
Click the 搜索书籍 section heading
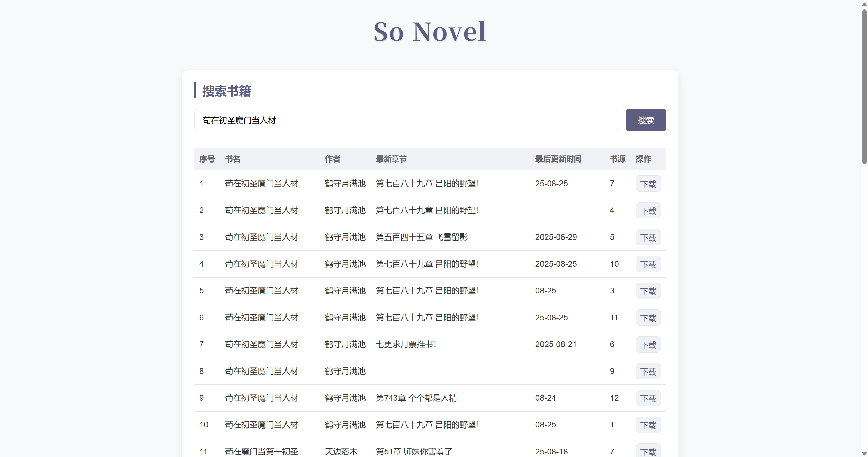226,91
